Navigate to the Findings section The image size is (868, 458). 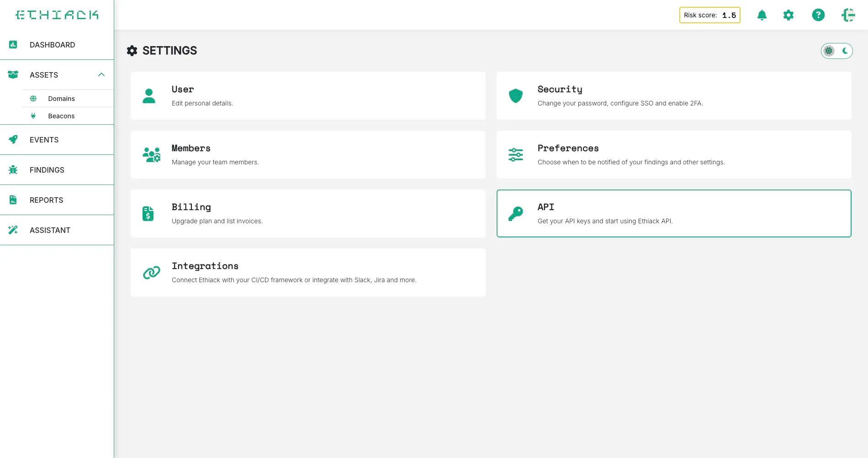point(47,169)
